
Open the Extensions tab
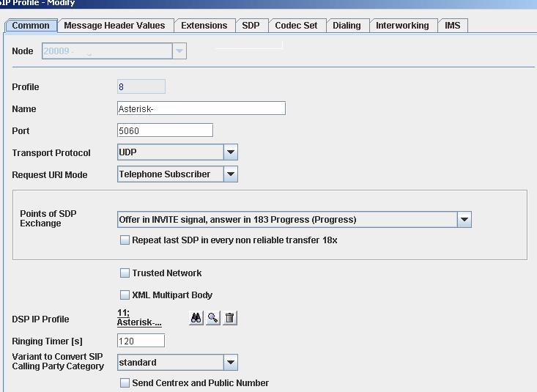(204, 25)
